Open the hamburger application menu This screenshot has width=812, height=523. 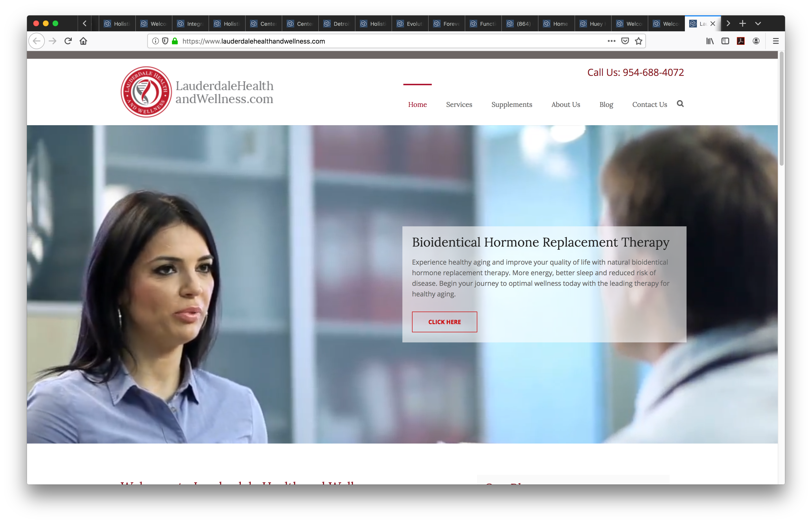776,41
